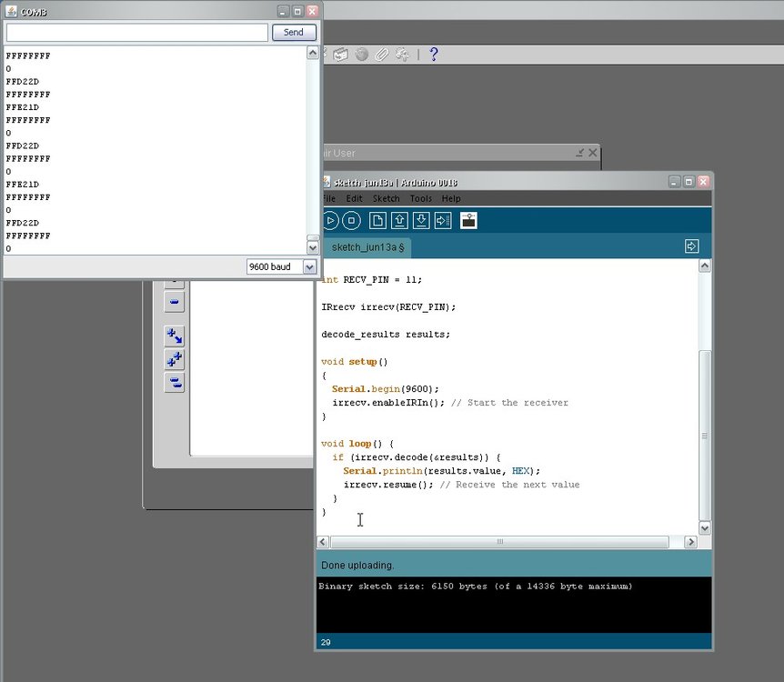Image resolution: width=784 pixels, height=682 pixels.
Task: Minimize the COM3 window
Action: [283, 11]
